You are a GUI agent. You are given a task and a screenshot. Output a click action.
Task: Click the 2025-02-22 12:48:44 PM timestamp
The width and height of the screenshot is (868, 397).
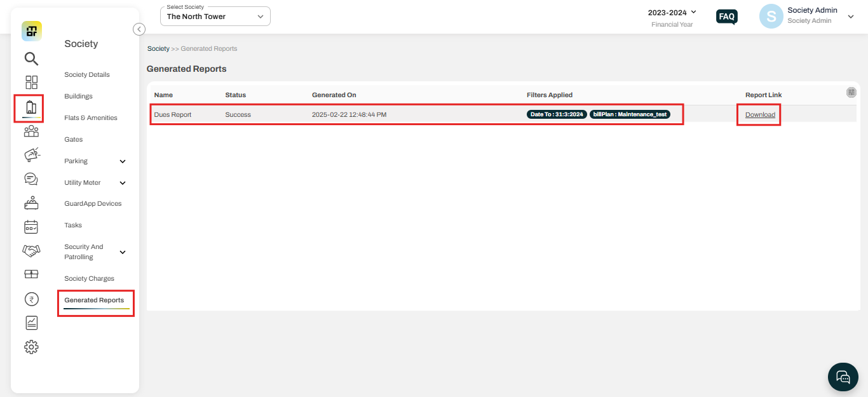[x=349, y=114]
